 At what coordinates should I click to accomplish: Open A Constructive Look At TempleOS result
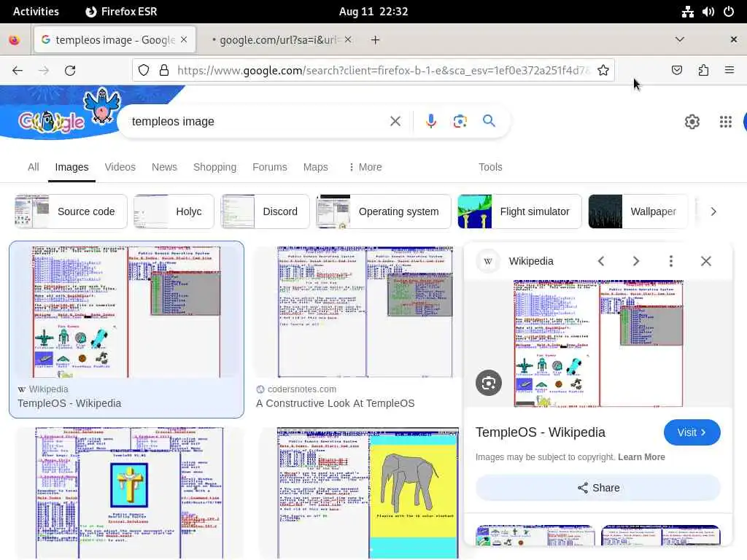[336, 403]
